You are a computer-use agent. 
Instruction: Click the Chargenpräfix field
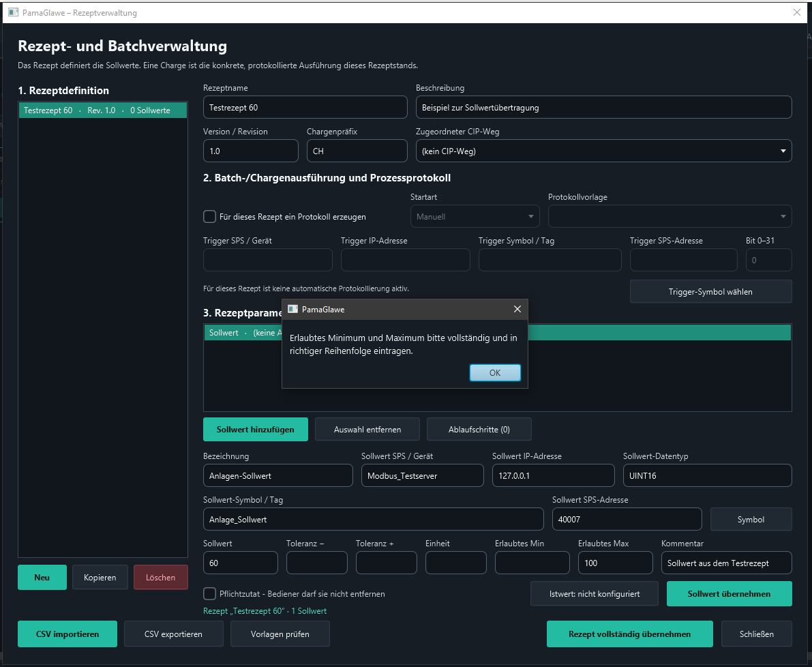(357, 151)
